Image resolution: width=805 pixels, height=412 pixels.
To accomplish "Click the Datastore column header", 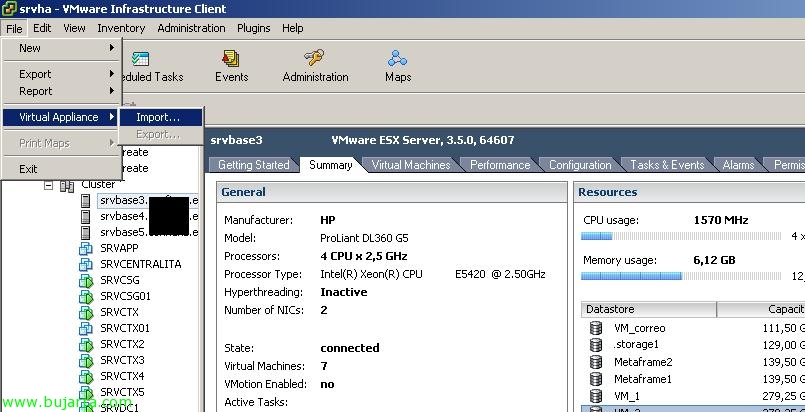I will [x=649, y=309].
